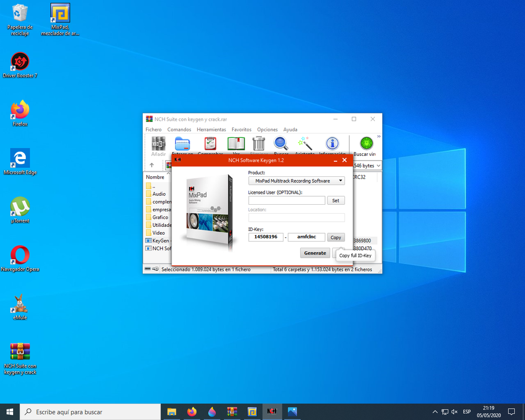Image resolution: width=525 pixels, height=420 pixels.
Task: Click the Set button in Keygen
Action: tap(336, 200)
